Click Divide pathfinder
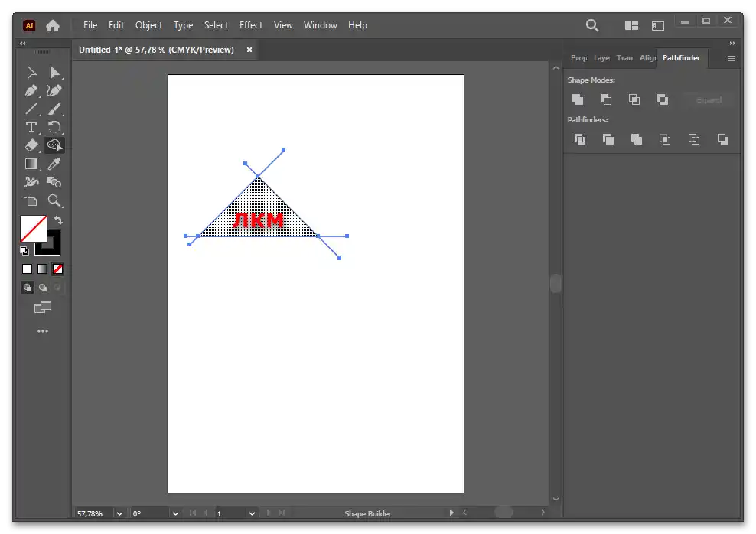 point(580,139)
